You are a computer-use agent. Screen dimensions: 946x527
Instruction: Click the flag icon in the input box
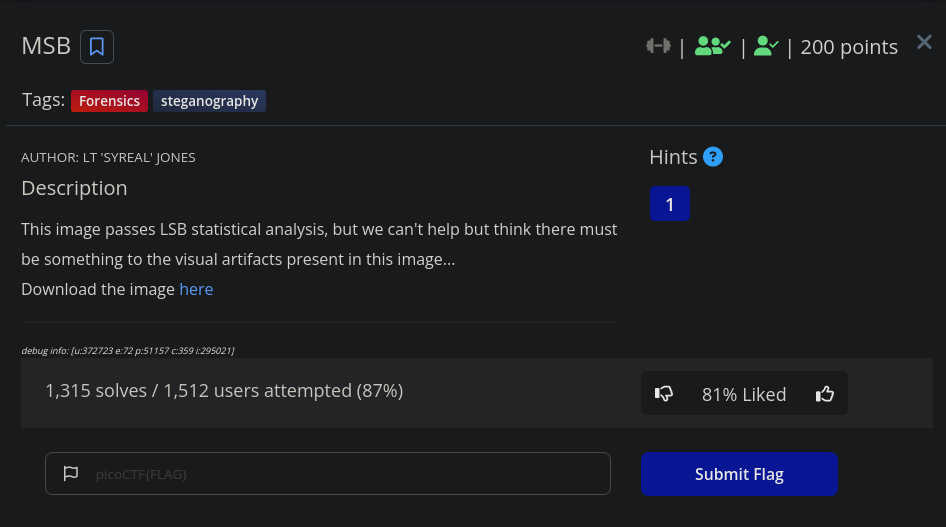point(71,474)
